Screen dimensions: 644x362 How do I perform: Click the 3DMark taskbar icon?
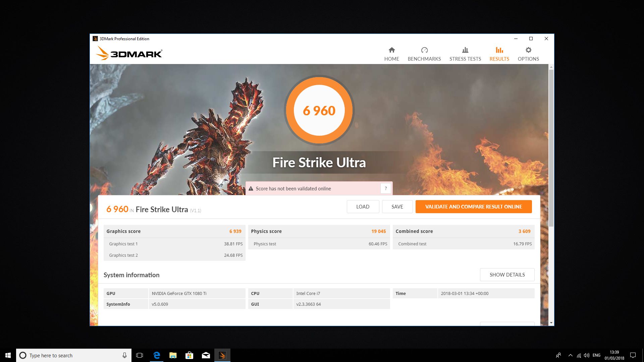pyautogui.click(x=222, y=355)
